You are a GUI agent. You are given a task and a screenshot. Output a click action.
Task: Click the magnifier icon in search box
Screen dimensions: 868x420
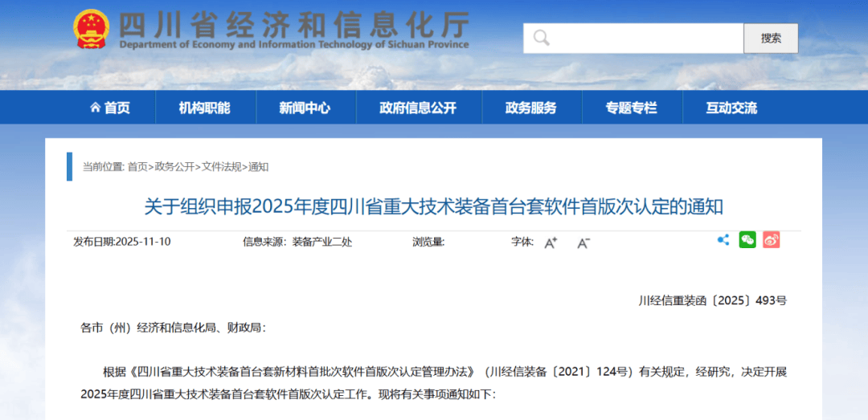tap(541, 38)
